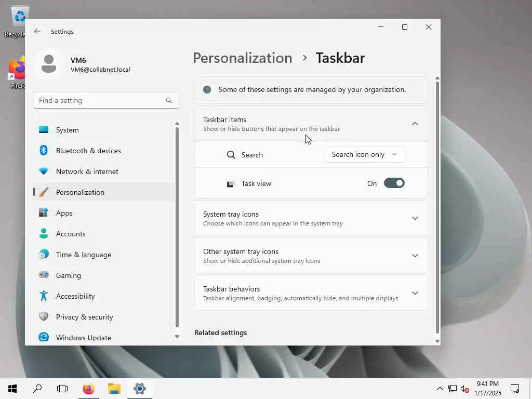Click the VM6@collabnet.local account text
532x399 pixels.
[x=100, y=70]
